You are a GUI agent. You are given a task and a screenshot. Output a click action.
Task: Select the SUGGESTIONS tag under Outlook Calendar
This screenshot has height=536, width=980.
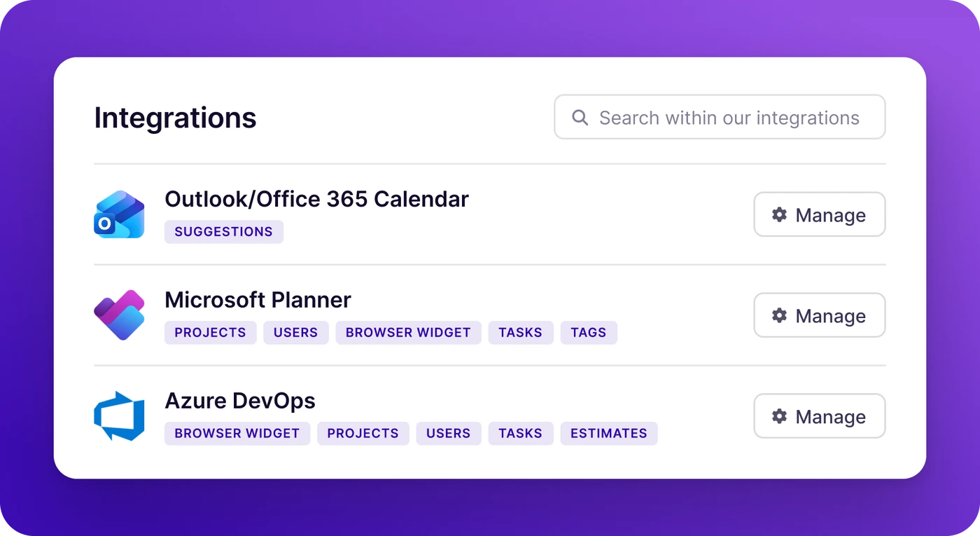224,232
